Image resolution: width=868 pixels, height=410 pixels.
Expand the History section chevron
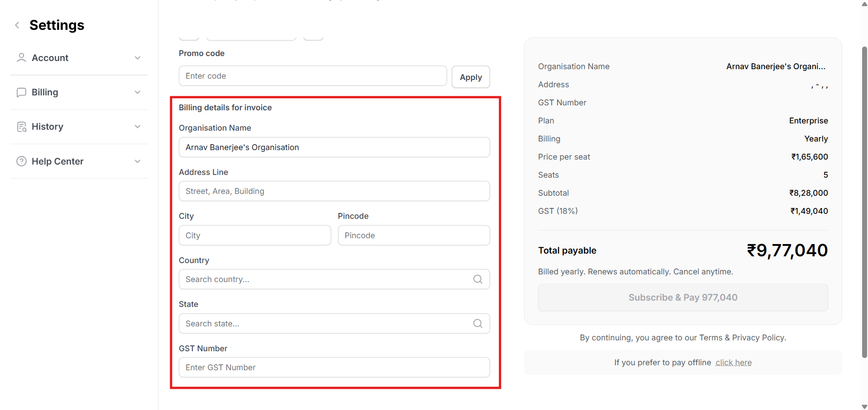(x=138, y=127)
